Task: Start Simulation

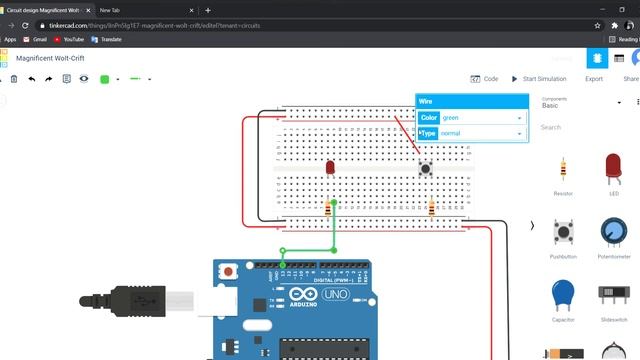Action: (x=539, y=79)
